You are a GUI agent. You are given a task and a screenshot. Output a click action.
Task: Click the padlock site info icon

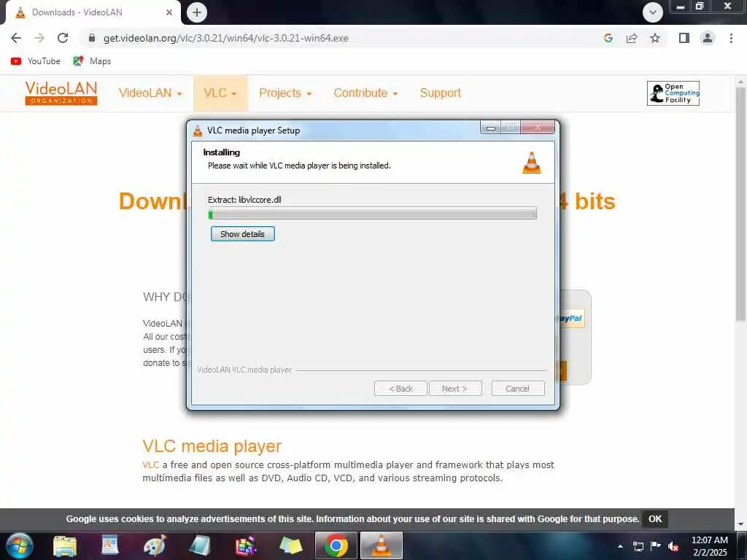tap(93, 38)
